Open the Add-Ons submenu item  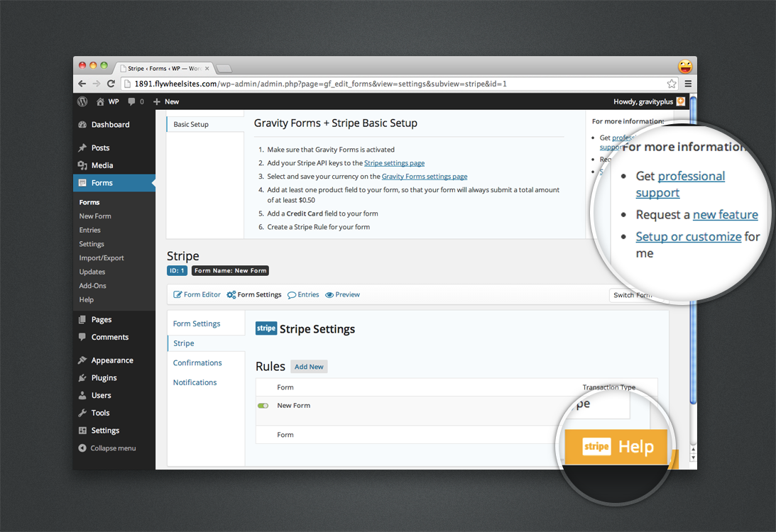(92, 286)
